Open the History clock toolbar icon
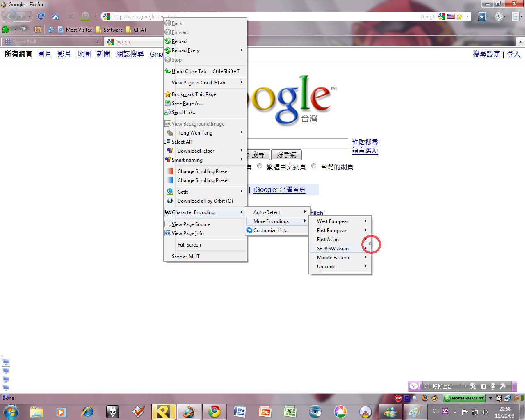Viewport: 525px width, 420px height. point(498,16)
